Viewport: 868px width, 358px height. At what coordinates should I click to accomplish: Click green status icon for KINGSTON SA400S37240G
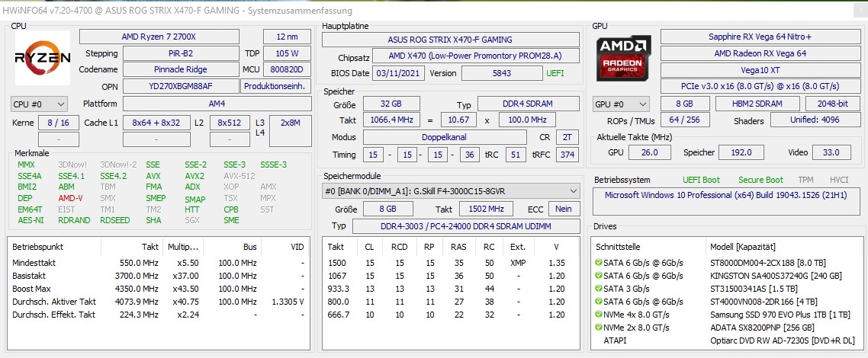point(599,275)
